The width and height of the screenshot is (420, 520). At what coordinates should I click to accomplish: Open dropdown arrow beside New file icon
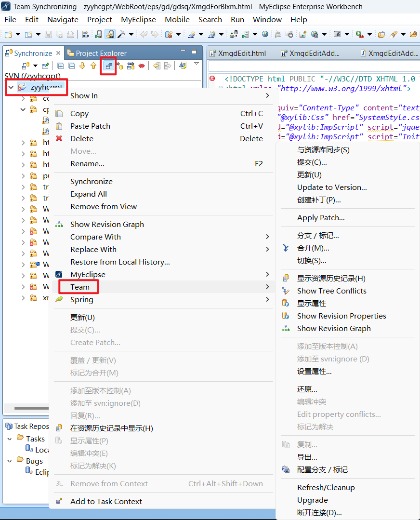coord(18,34)
